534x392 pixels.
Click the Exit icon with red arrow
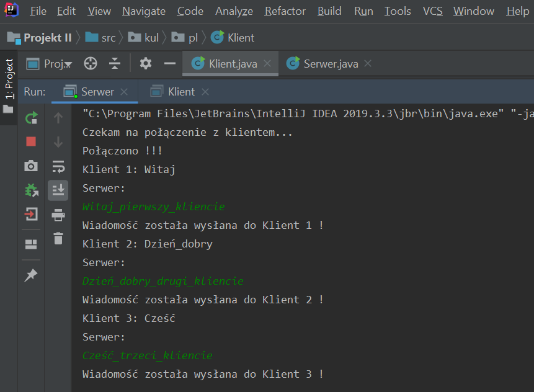(x=31, y=214)
